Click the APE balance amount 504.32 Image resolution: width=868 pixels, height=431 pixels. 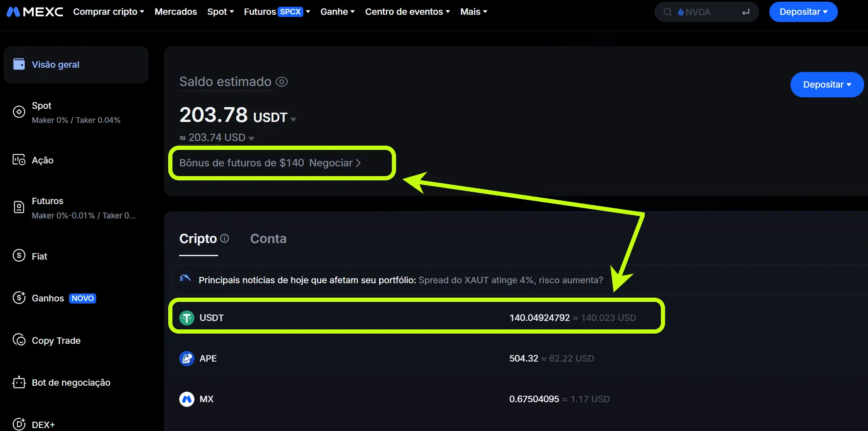(x=524, y=358)
